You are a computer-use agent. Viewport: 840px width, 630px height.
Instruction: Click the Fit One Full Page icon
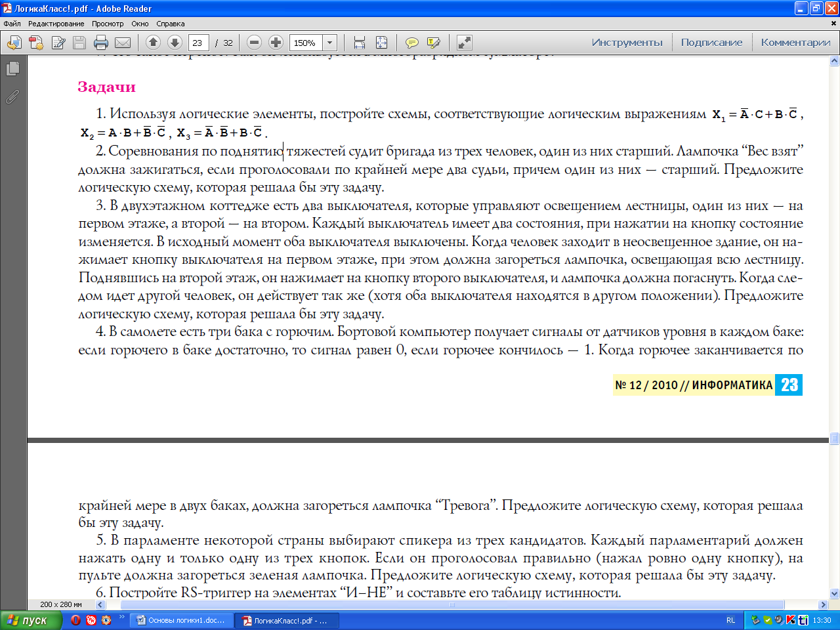point(381,43)
